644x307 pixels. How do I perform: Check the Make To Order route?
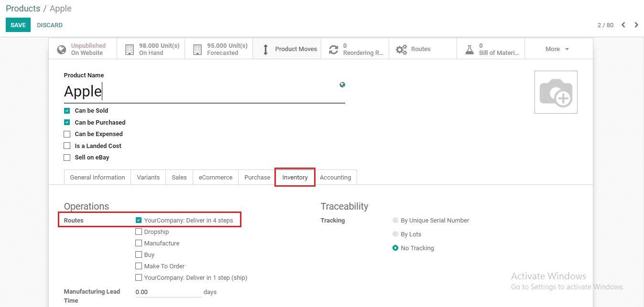pyautogui.click(x=139, y=266)
